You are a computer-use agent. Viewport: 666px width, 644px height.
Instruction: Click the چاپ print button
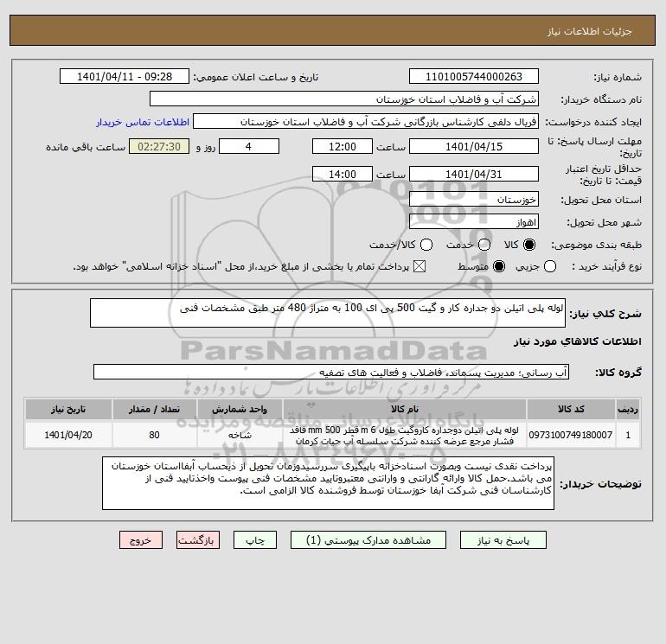[x=255, y=540]
